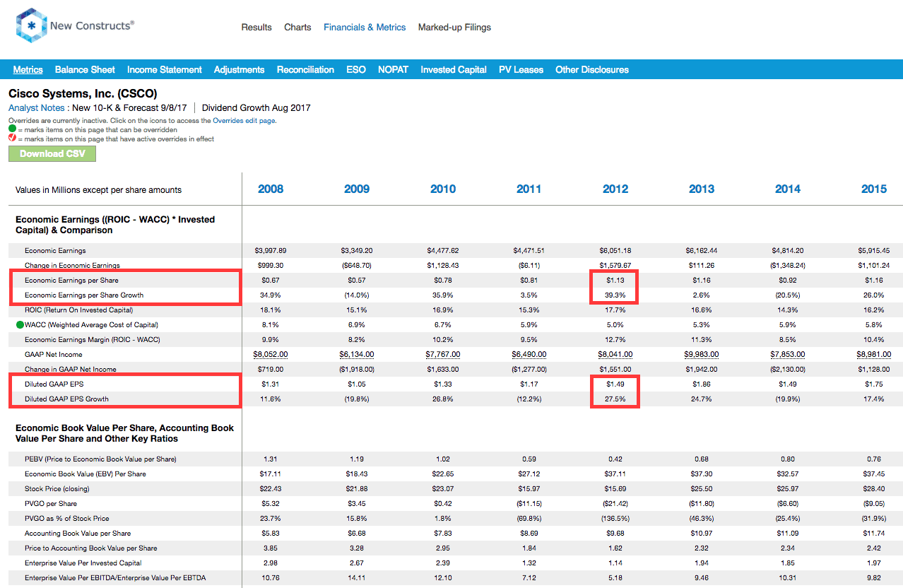Click 2008 WACC value 8.1%
Viewport: 903px width, 588px height.
click(271, 325)
